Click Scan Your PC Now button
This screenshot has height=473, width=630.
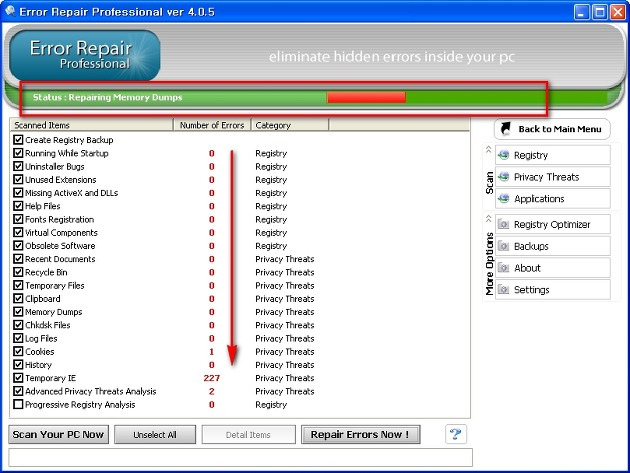click(59, 434)
